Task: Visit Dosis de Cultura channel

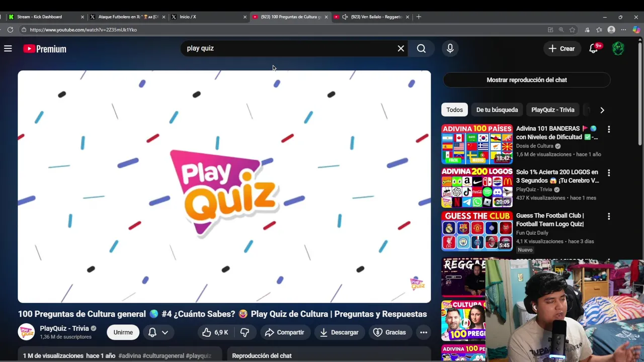Action: 534,146
